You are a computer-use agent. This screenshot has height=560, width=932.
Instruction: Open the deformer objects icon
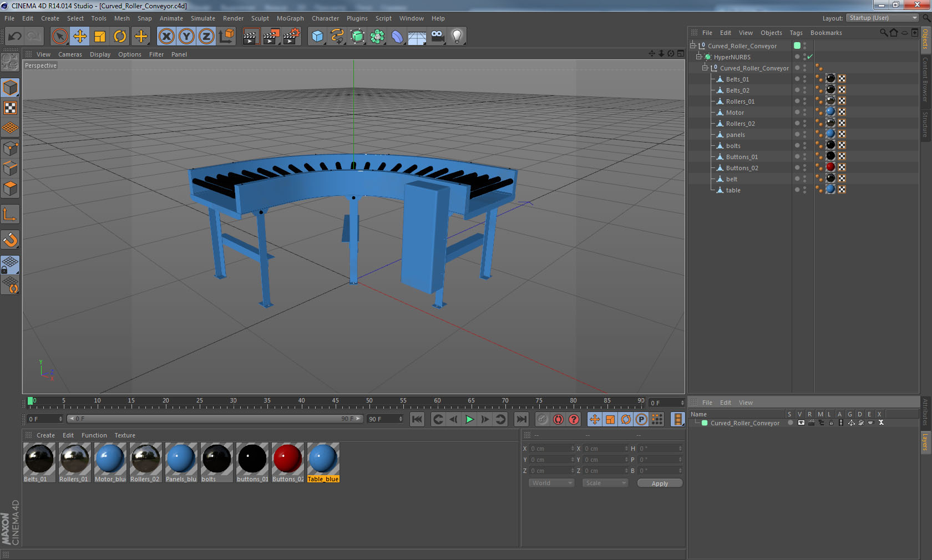pos(397,37)
